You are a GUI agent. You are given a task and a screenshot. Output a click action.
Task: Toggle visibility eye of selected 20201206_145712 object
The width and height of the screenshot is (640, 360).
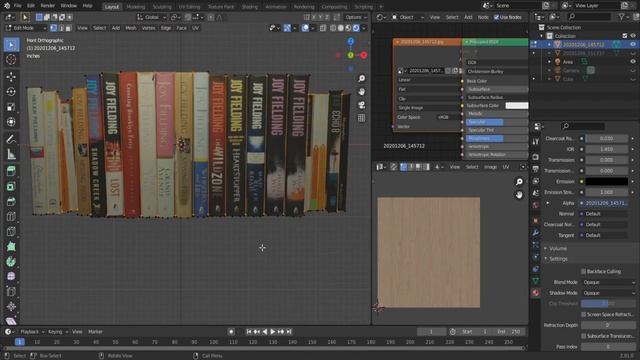pyautogui.click(x=633, y=44)
